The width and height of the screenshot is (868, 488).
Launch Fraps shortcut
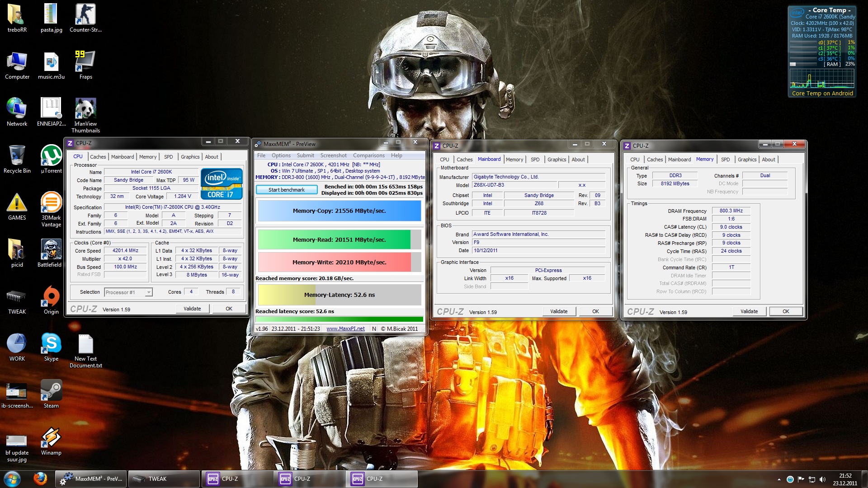(85, 65)
